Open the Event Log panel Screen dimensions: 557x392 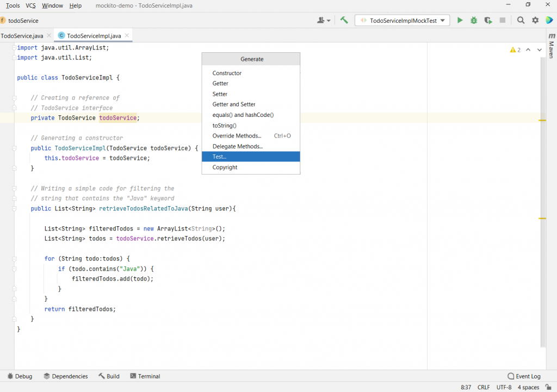point(524,376)
